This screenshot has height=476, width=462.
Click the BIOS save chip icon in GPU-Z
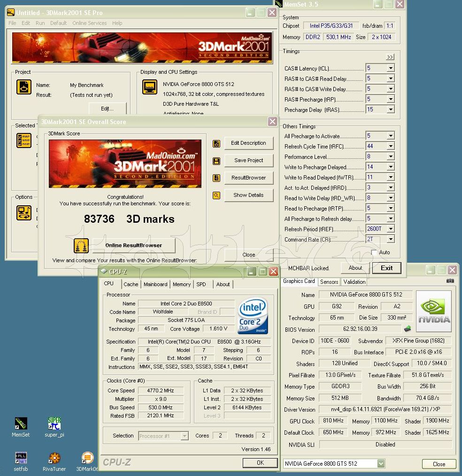pos(408,328)
